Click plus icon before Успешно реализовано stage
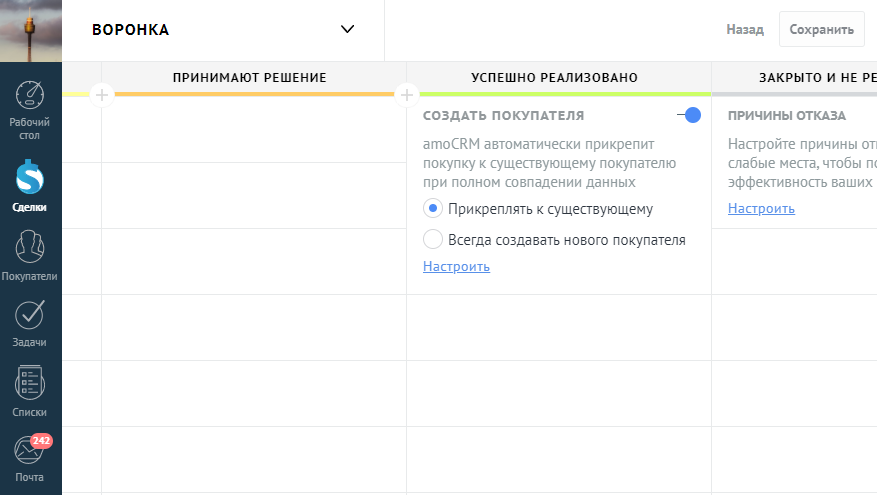Screen dimensions: 877x495 tap(407, 95)
